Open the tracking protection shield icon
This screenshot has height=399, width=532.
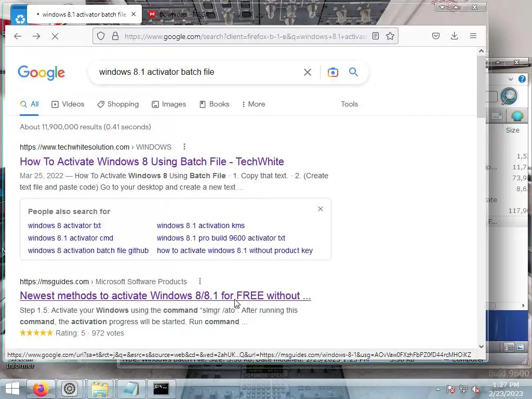101,36
